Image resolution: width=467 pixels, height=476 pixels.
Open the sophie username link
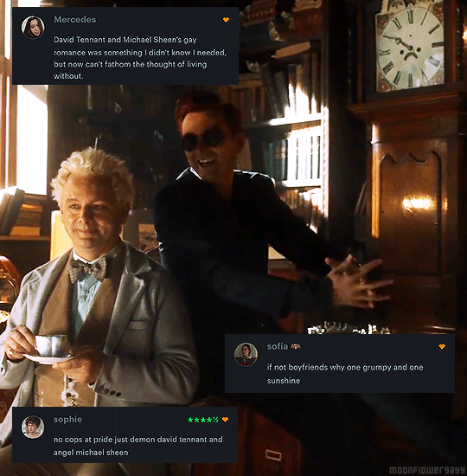pos(67,419)
